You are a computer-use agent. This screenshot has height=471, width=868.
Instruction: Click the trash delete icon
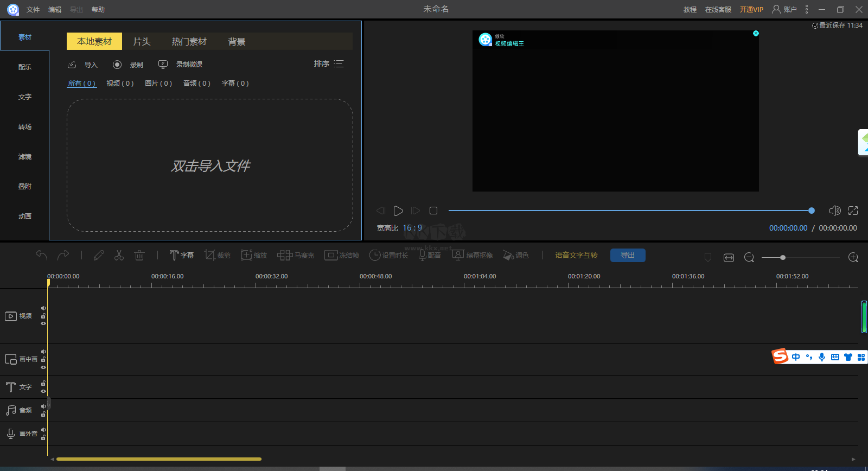click(x=139, y=255)
